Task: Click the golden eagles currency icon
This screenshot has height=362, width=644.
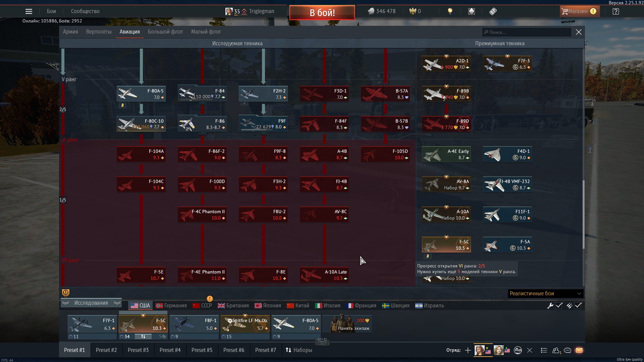Action: 413,11
